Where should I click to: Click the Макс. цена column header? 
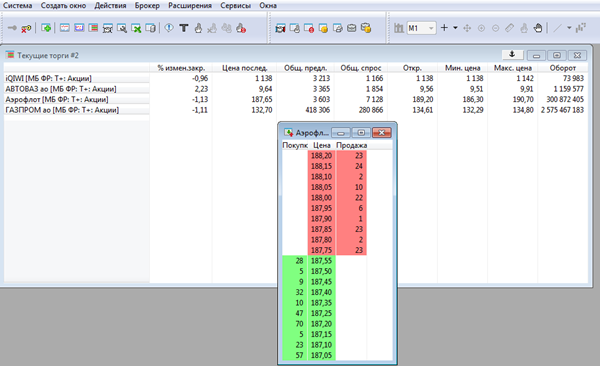click(x=513, y=68)
